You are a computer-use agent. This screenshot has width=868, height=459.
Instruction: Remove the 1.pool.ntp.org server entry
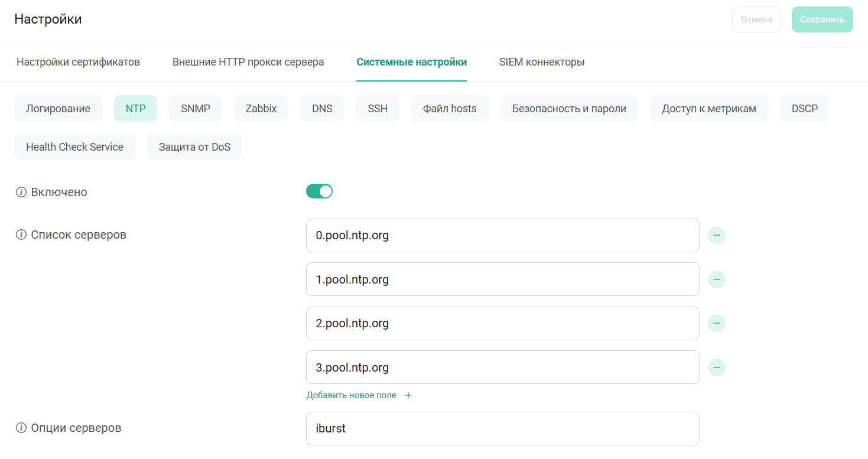pyautogui.click(x=716, y=279)
